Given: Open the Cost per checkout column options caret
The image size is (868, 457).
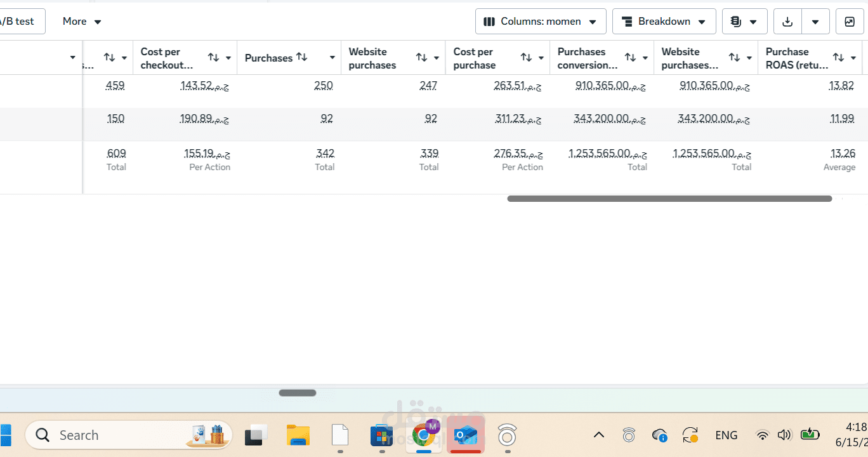Looking at the screenshot, I should [228, 58].
